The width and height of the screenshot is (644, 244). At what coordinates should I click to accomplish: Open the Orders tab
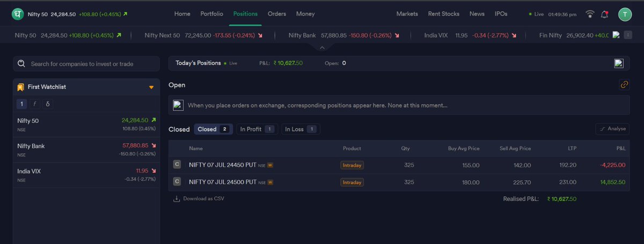tap(277, 14)
